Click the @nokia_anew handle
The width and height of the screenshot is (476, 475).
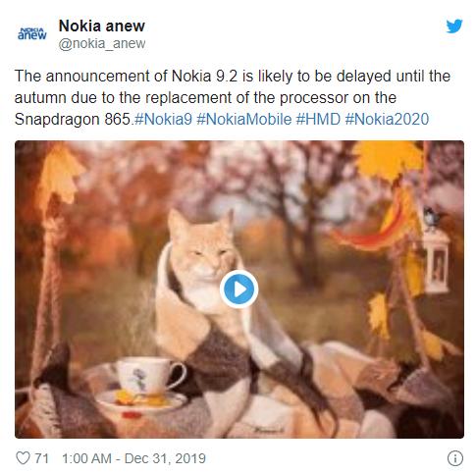click(x=102, y=43)
